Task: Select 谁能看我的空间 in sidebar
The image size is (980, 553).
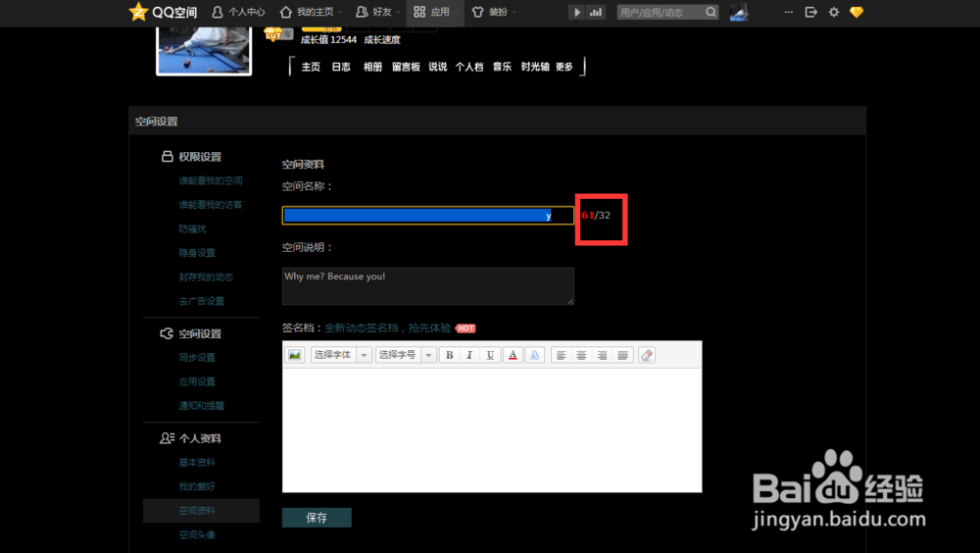Action: click(x=211, y=180)
